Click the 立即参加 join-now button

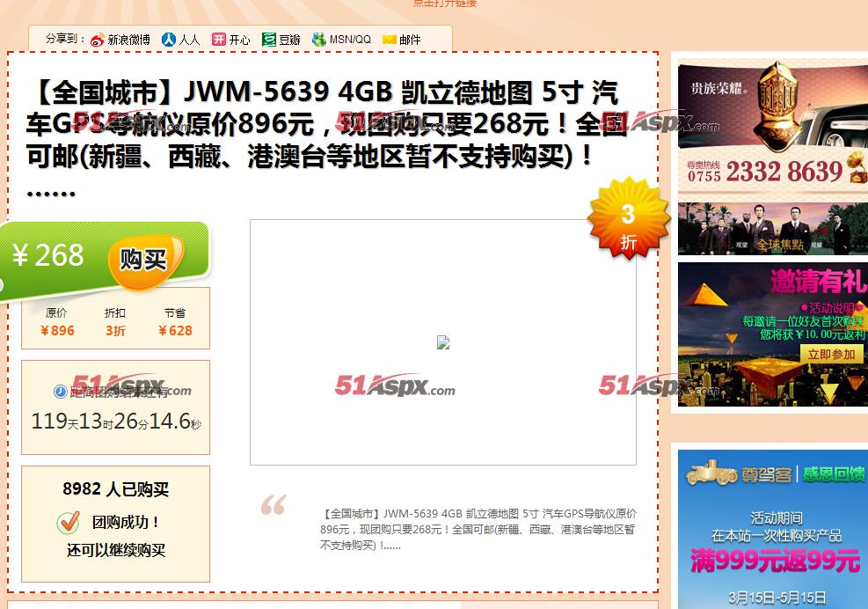831,355
